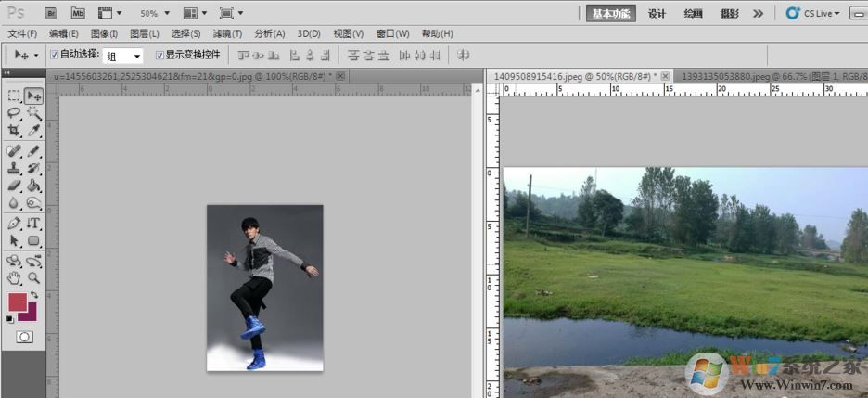Switch to the 1409508915416.jpeg document tab
868x398 pixels.
(575, 75)
